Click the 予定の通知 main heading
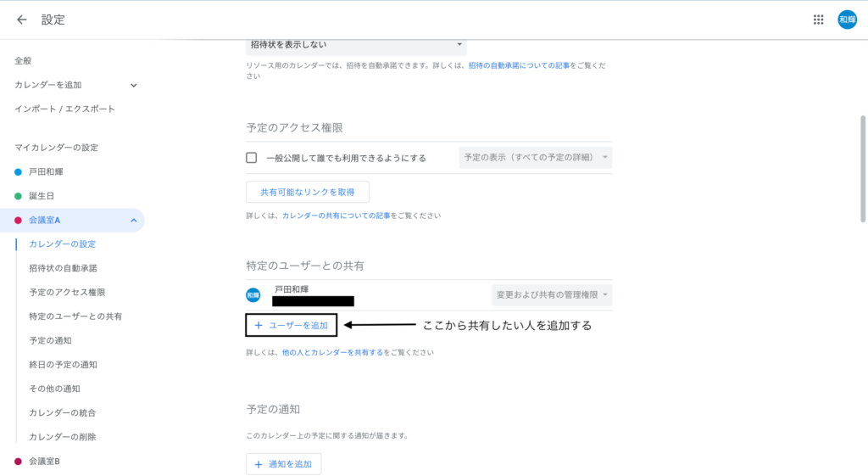 tap(273, 410)
